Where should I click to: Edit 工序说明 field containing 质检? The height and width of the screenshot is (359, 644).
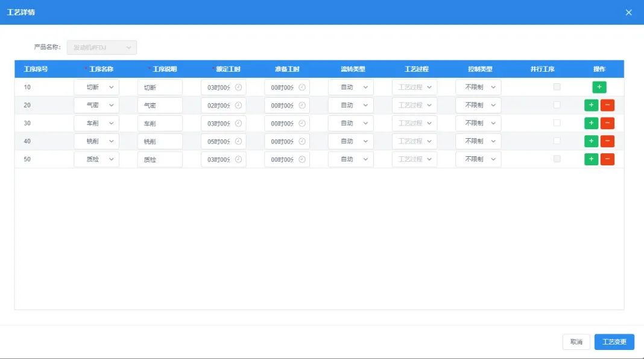tap(160, 159)
